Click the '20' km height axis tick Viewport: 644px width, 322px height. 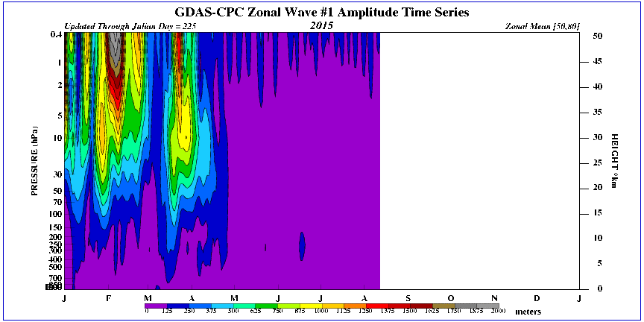click(x=596, y=188)
